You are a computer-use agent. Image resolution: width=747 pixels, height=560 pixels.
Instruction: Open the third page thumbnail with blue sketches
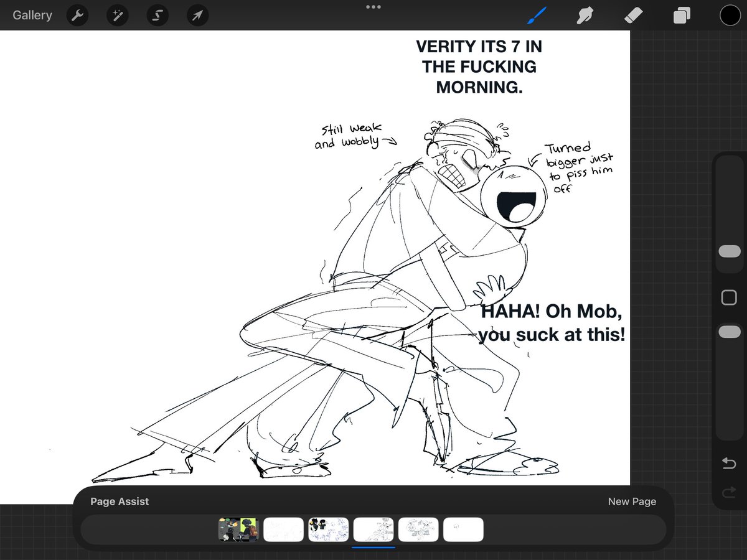pos(328,530)
